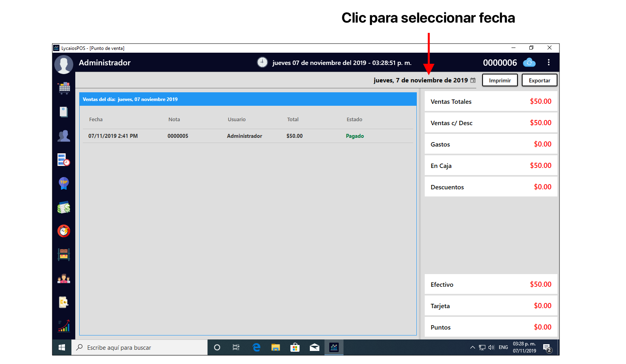Click the Estado column header
Viewport: 626px width, 364px height.
355,119
